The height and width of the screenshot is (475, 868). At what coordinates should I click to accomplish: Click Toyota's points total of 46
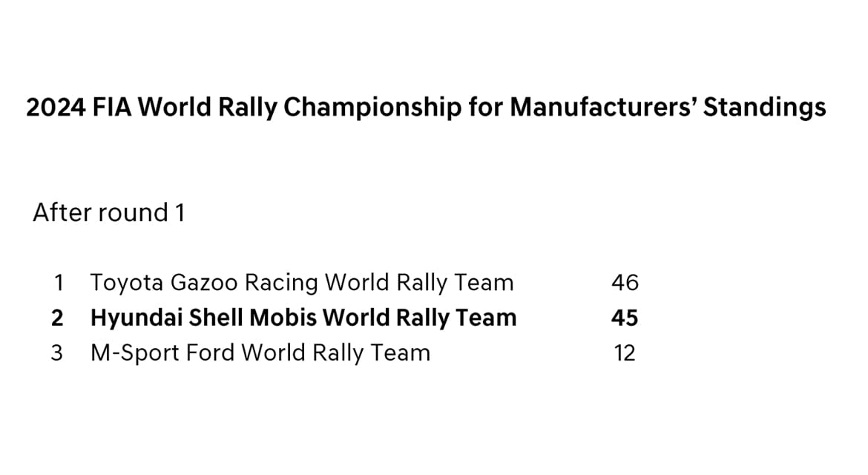pos(625,283)
